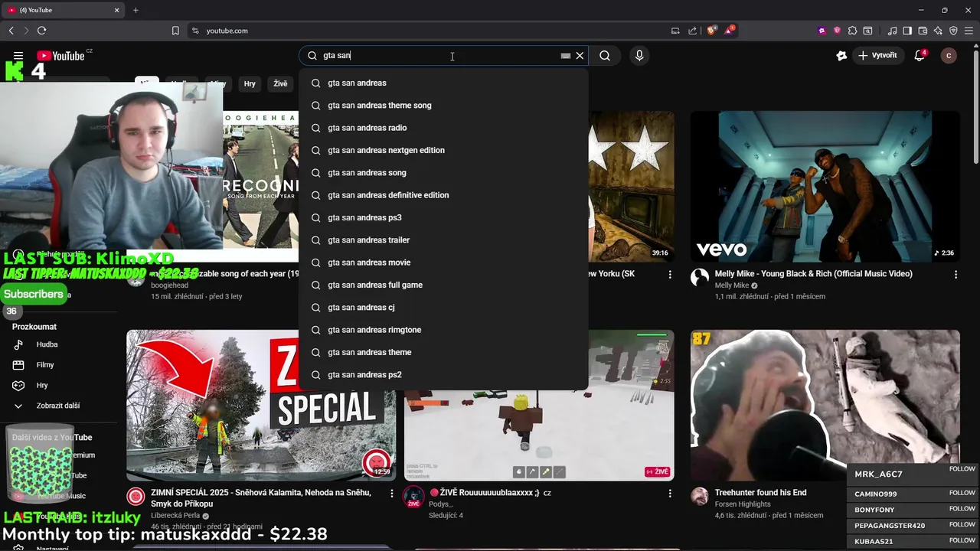Clear the search box with X
Screen dimensions: 980x551
pyautogui.click(x=580, y=55)
